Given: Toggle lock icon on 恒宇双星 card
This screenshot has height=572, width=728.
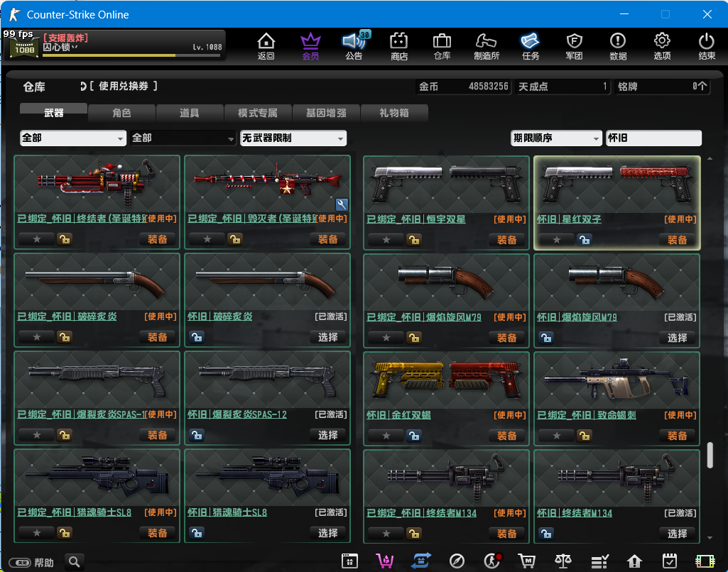Looking at the screenshot, I should 413,240.
